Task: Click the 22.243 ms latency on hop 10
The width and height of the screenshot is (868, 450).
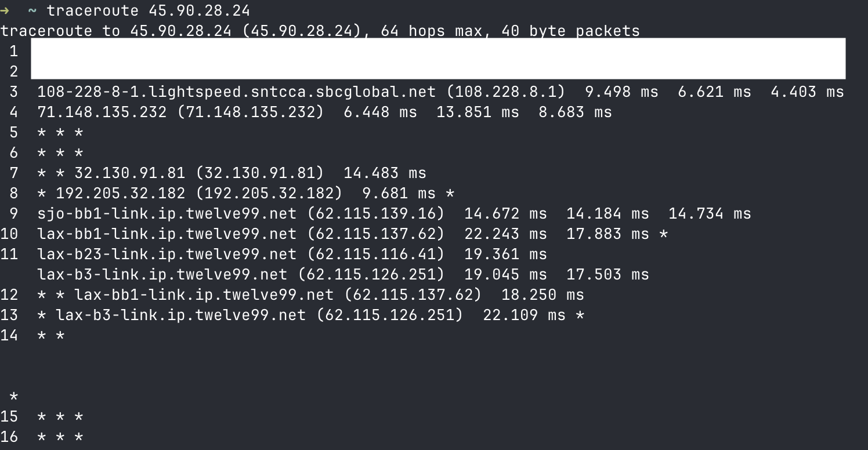Action: tap(505, 234)
